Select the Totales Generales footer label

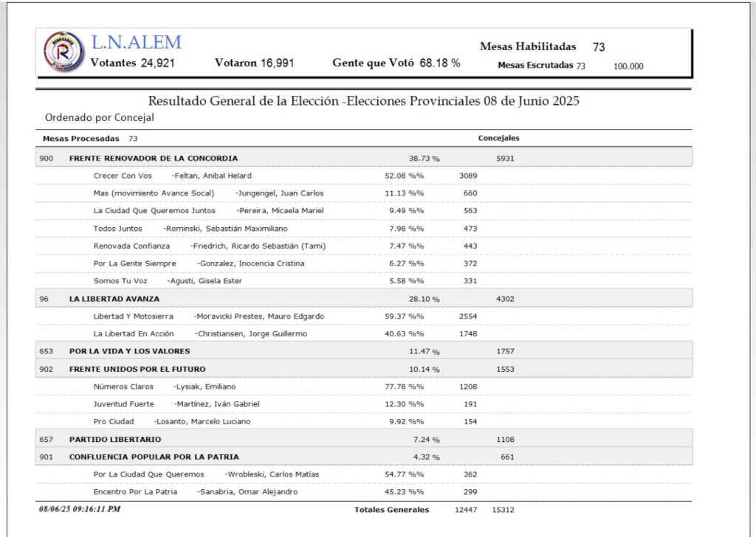click(391, 510)
